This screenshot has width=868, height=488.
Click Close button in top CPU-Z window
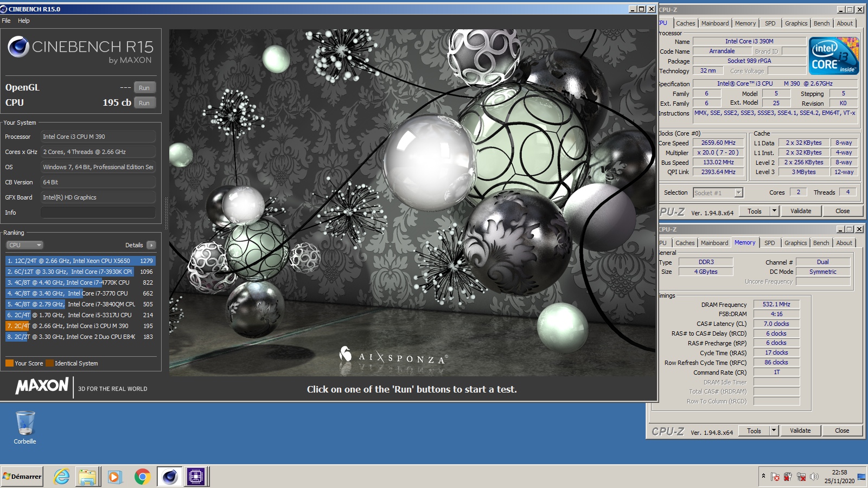[x=843, y=211]
